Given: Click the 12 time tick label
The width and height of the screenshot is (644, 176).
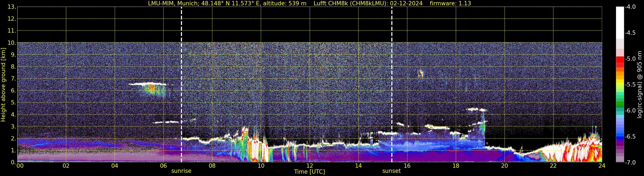Looking at the screenshot, I should tap(310, 166).
